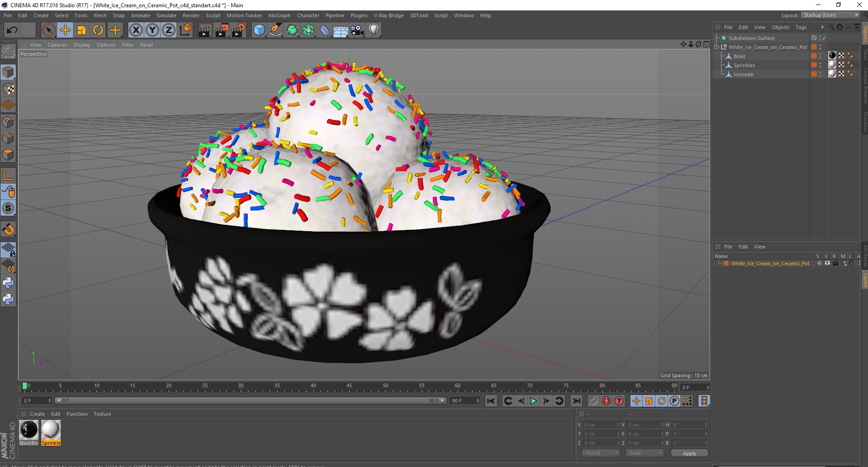Open viewport Display menu
The width and height of the screenshot is (868, 467).
[82, 45]
